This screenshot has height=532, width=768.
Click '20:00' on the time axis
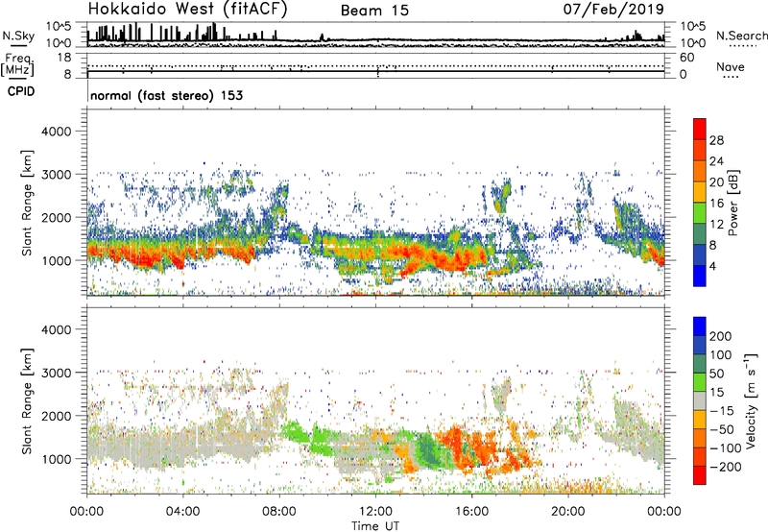coord(567,512)
